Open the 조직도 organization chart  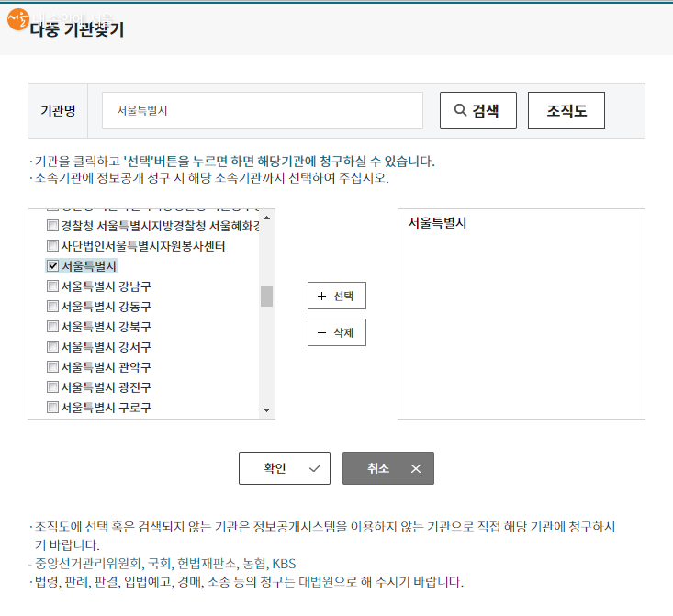566,110
